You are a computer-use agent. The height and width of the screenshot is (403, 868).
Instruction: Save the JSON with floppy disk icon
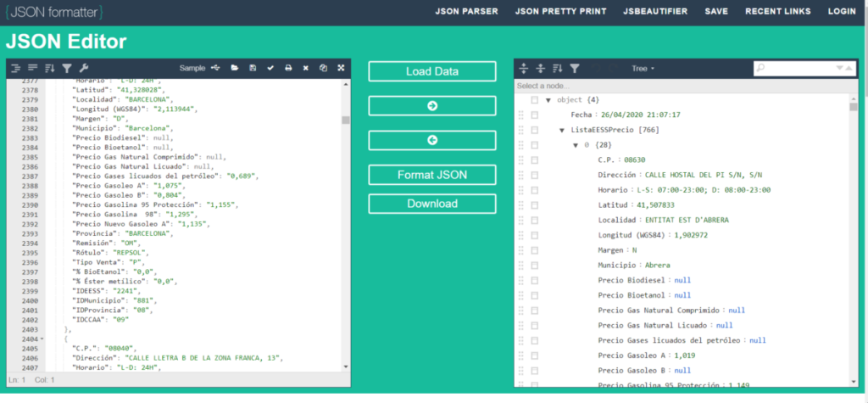pos(253,68)
